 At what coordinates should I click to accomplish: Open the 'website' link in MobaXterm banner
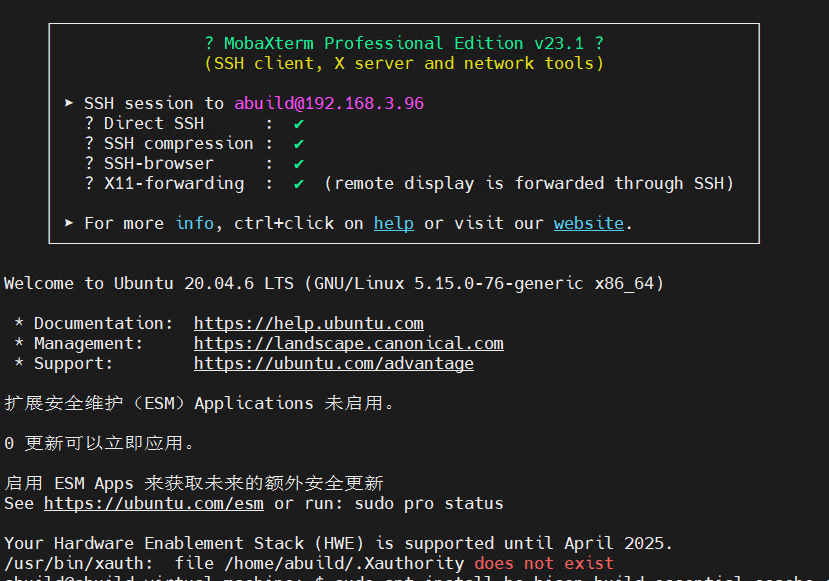tap(588, 223)
